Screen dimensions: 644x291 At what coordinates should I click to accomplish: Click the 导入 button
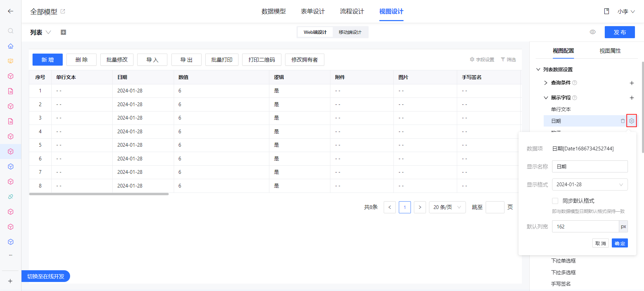[x=152, y=60]
